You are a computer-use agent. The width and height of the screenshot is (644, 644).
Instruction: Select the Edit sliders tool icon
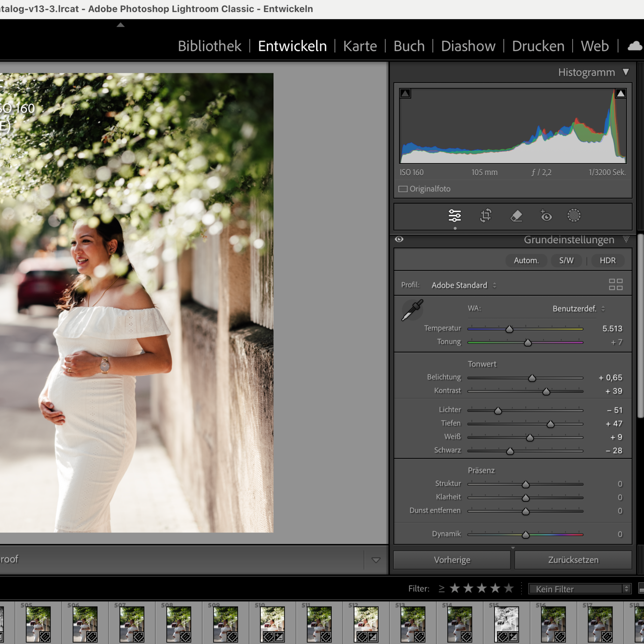[455, 216]
